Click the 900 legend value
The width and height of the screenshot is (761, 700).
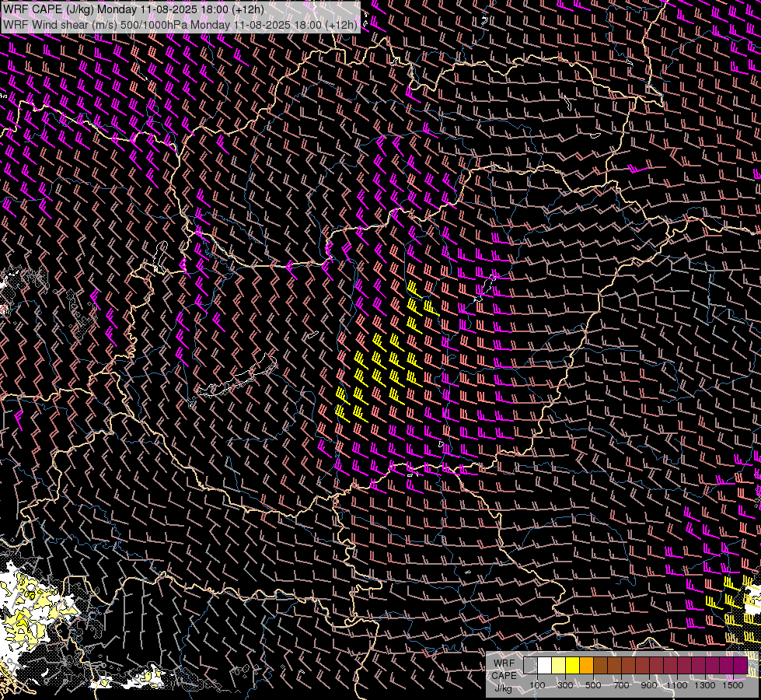click(x=649, y=685)
